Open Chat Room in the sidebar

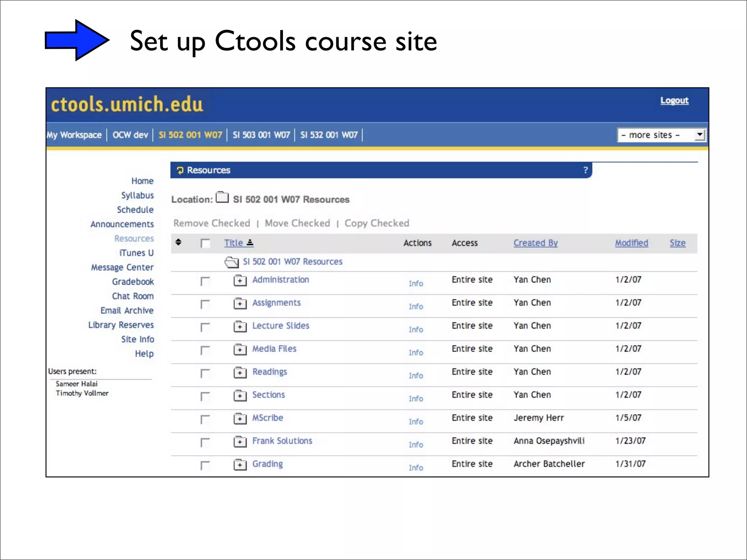133,296
